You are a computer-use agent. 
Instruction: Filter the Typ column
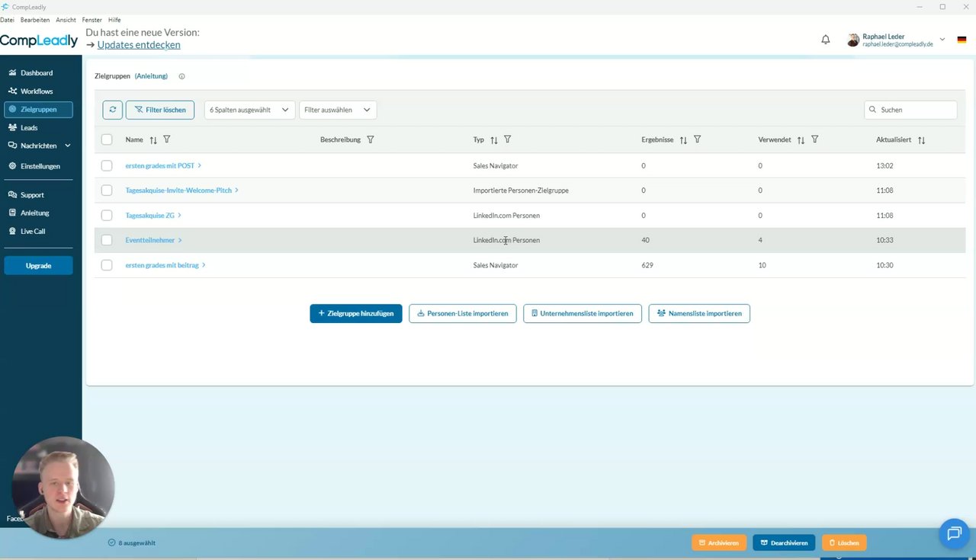[x=508, y=139]
